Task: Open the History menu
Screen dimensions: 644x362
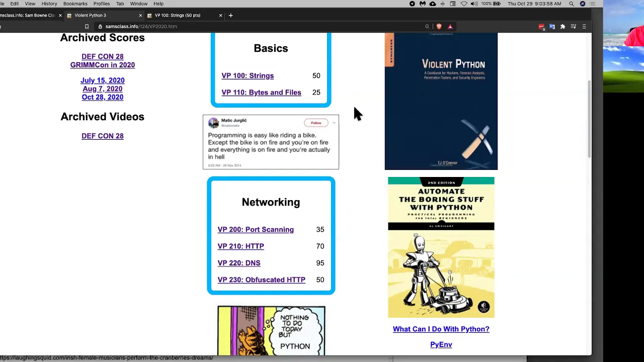Action: (x=49, y=4)
